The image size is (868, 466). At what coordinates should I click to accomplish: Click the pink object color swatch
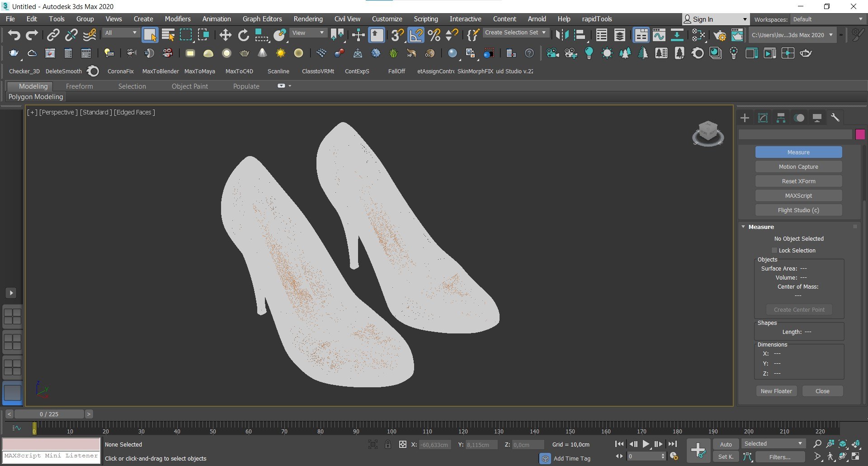860,134
